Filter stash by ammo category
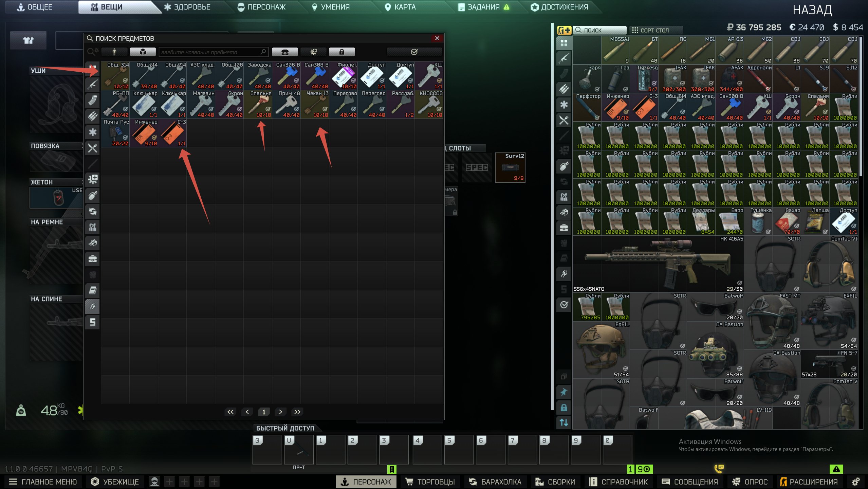This screenshot has width=868, height=489. (564, 89)
